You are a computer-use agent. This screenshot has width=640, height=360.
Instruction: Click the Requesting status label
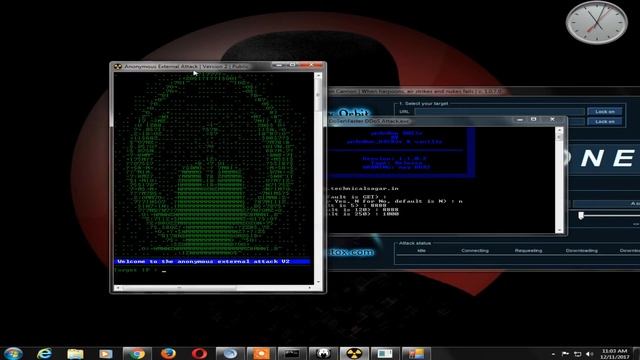click(x=528, y=251)
